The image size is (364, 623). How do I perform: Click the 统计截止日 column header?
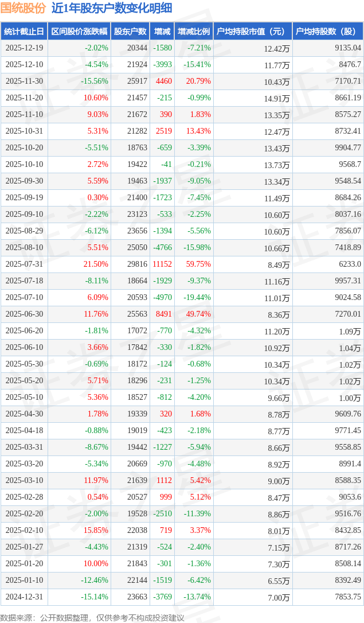point(24,32)
